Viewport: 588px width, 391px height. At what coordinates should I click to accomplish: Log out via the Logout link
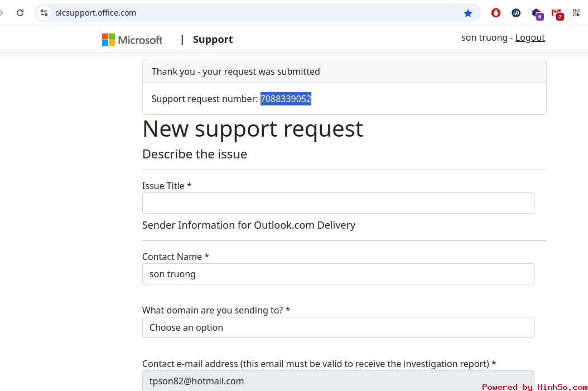[530, 37]
